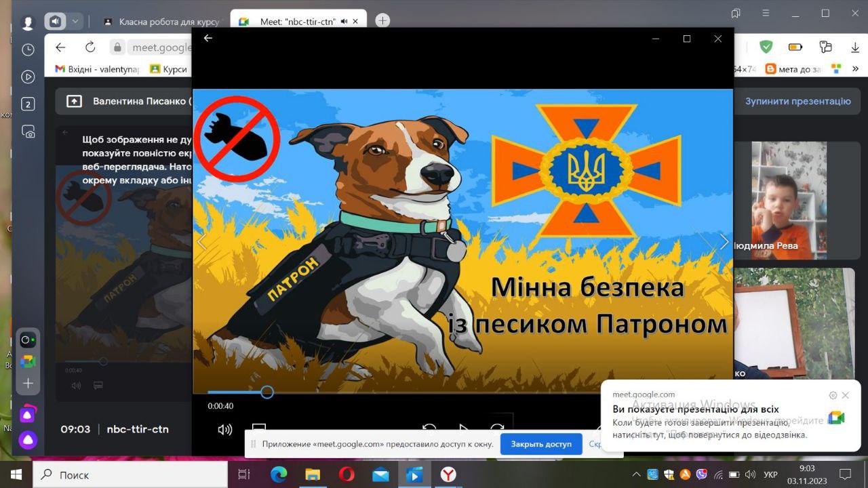Open the Alice square icon in sidebar
Image resolution: width=868 pixels, height=488 pixels.
coord(28,414)
